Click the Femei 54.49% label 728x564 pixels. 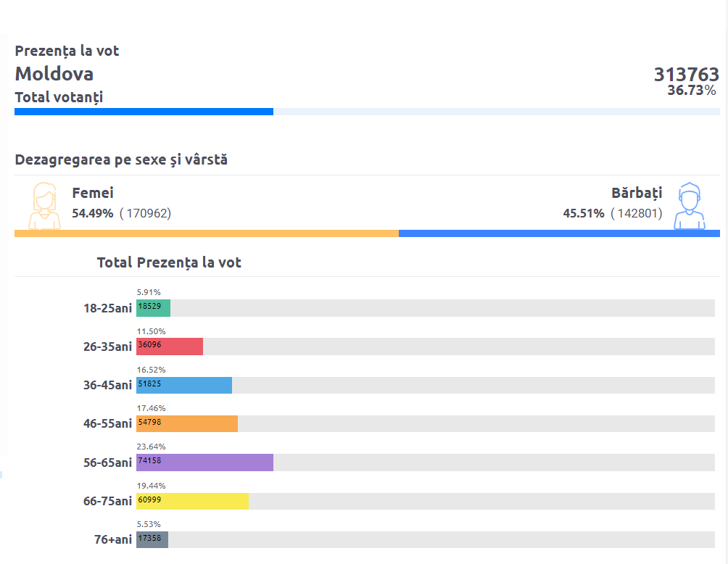pyautogui.click(x=92, y=213)
